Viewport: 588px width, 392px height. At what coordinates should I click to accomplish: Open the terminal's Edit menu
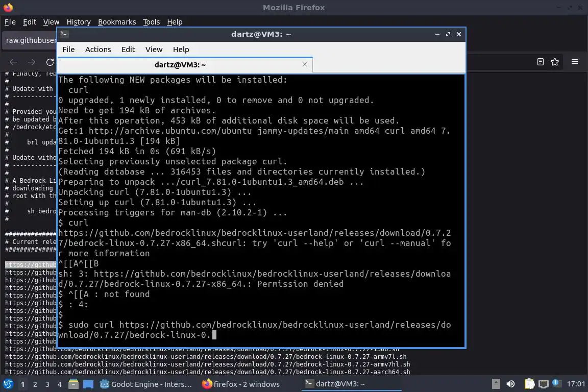[x=128, y=50]
